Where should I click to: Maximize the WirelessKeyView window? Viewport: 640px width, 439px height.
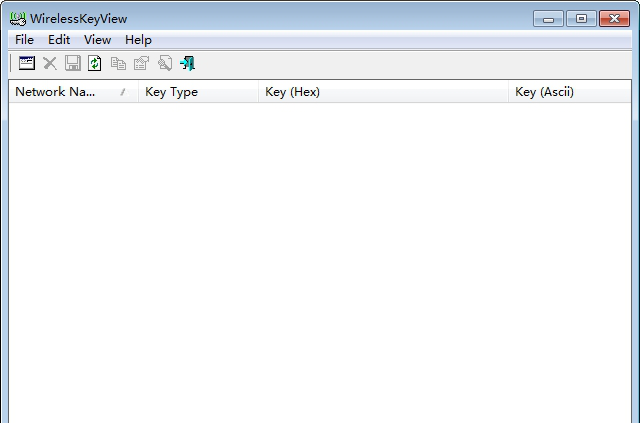pyautogui.click(x=581, y=19)
